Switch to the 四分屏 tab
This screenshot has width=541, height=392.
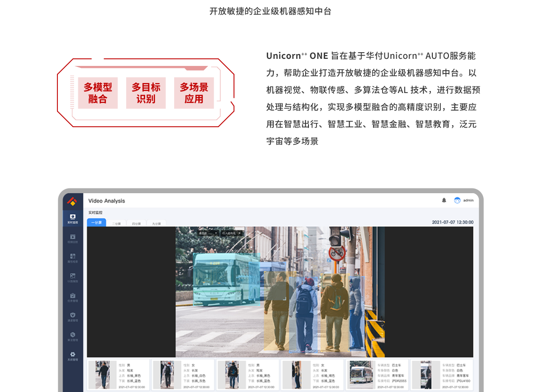(136, 223)
